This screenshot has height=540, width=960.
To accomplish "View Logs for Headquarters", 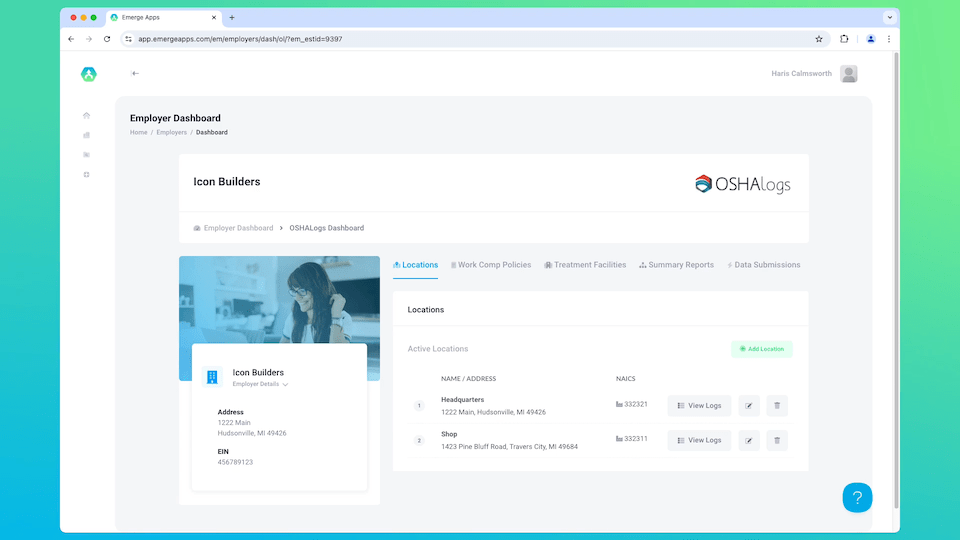I will coord(699,405).
